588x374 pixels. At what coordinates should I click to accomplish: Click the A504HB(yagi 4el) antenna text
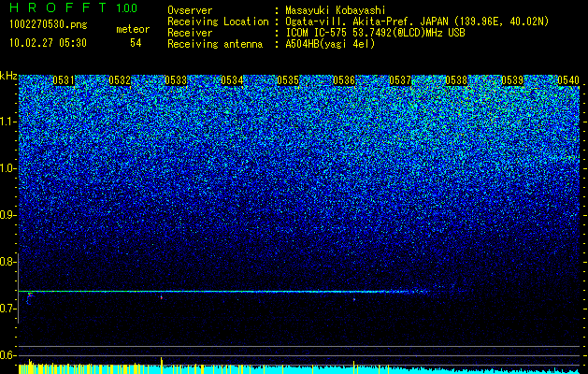point(330,44)
